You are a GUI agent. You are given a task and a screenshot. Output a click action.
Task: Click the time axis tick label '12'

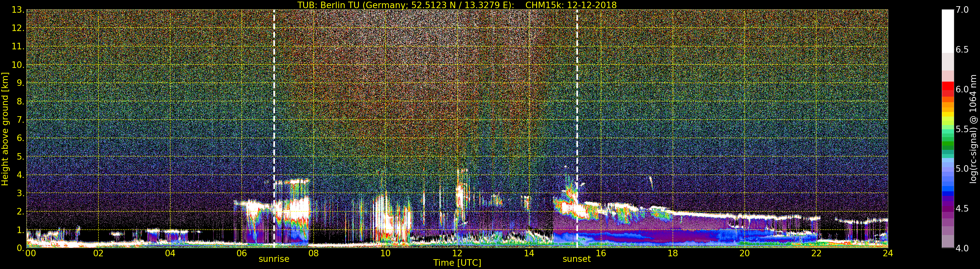point(457,253)
